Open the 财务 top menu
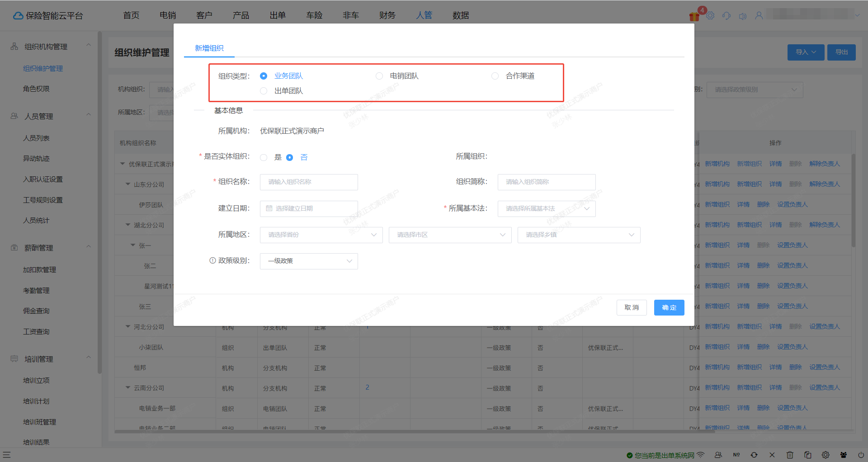The image size is (868, 462). coord(387,15)
